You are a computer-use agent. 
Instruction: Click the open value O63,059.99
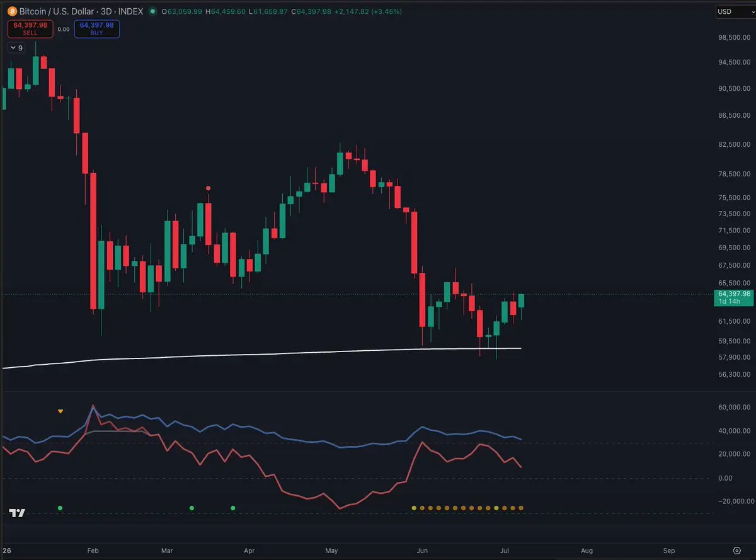coord(182,11)
